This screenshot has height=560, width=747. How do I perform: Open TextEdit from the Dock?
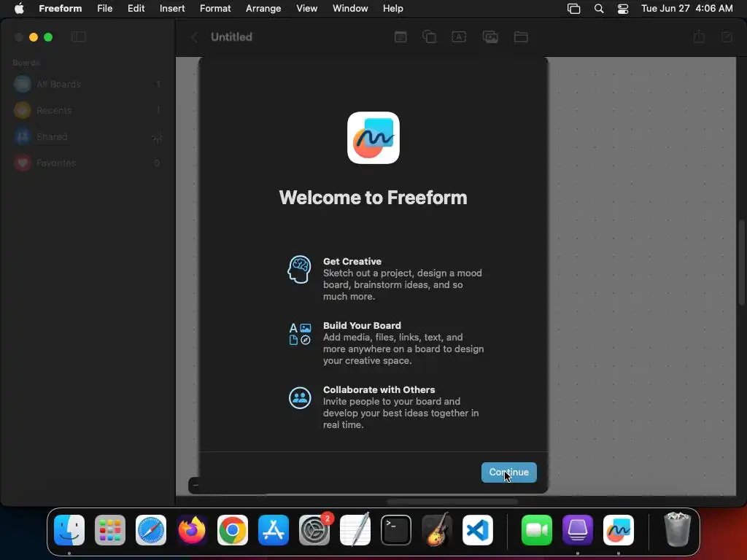pyautogui.click(x=355, y=530)
